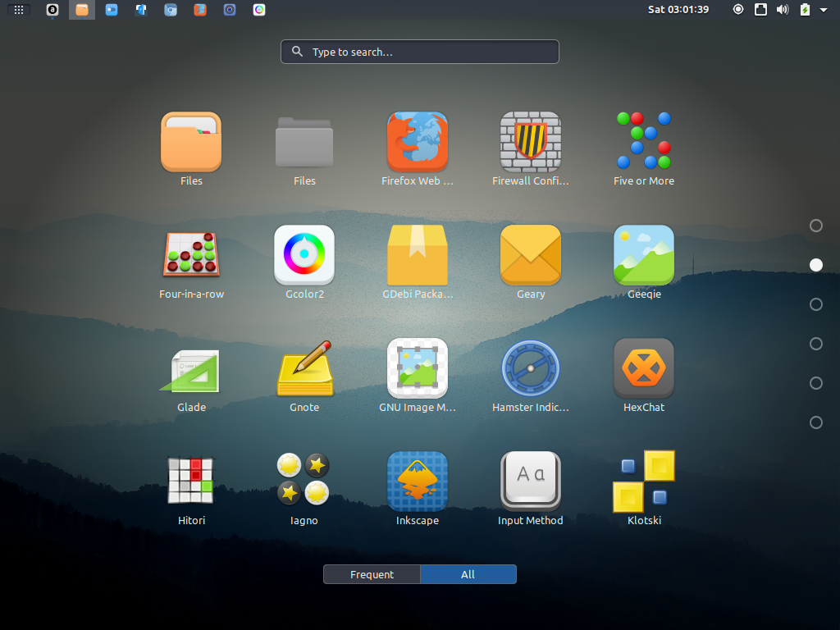
Task: Expand the system menu arrow
Action: [x=824, y=10]
